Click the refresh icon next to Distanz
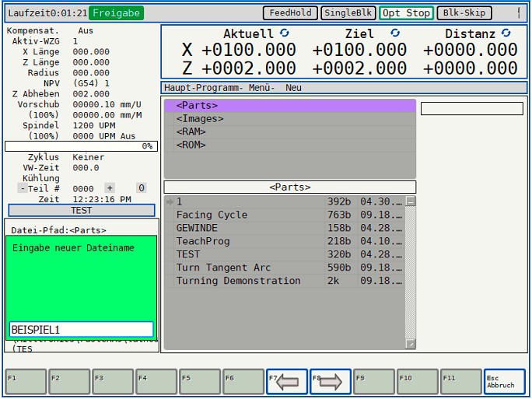Screen dimensions: 532x399 [506, 33]
